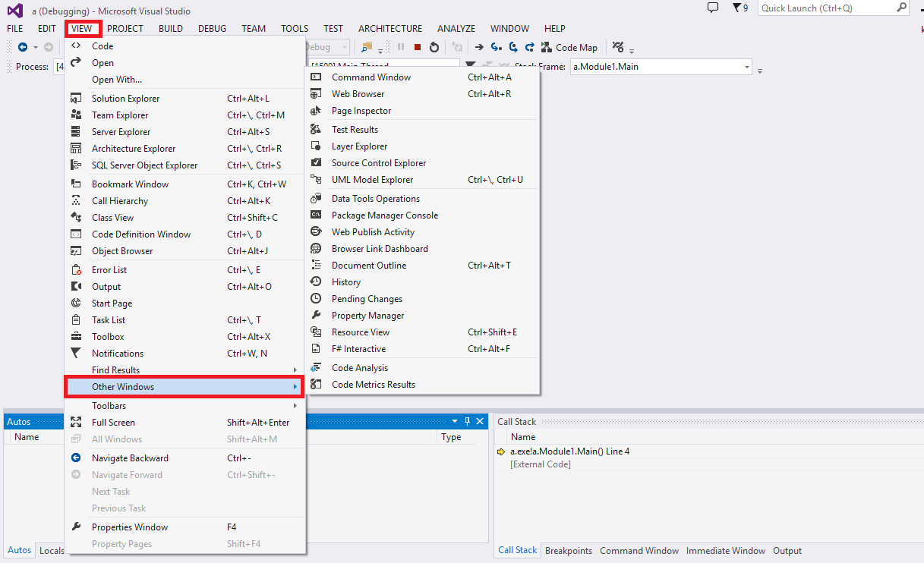Switch to the Command Window tab

(x=639, y=551)
